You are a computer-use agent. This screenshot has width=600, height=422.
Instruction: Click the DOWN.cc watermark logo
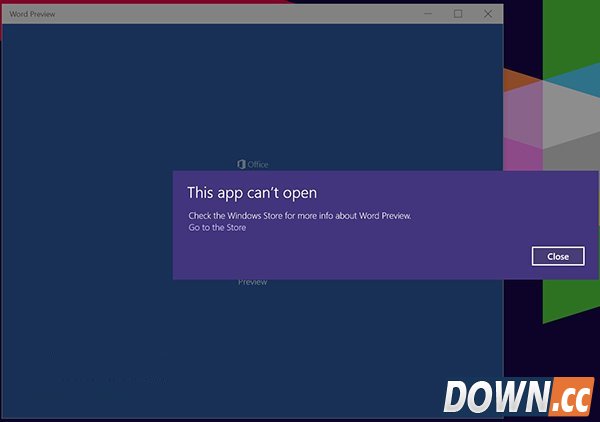coord(518,396)
